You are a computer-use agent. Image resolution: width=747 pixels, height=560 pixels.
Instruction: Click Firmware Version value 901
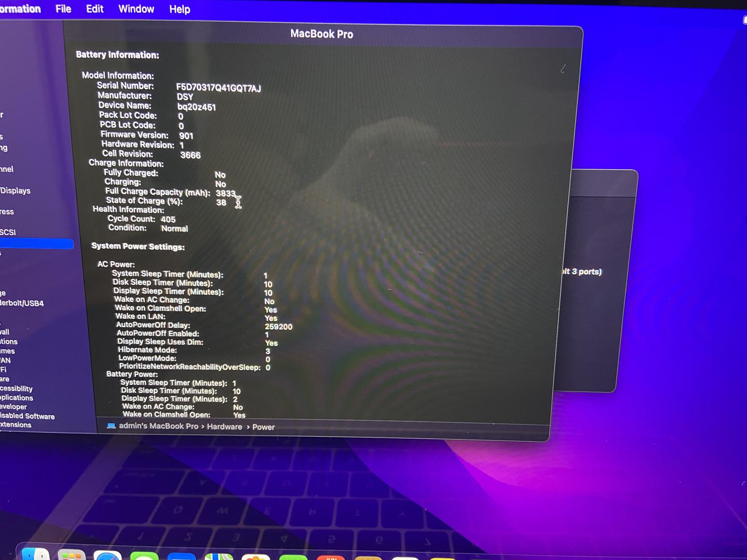point(186,136)
